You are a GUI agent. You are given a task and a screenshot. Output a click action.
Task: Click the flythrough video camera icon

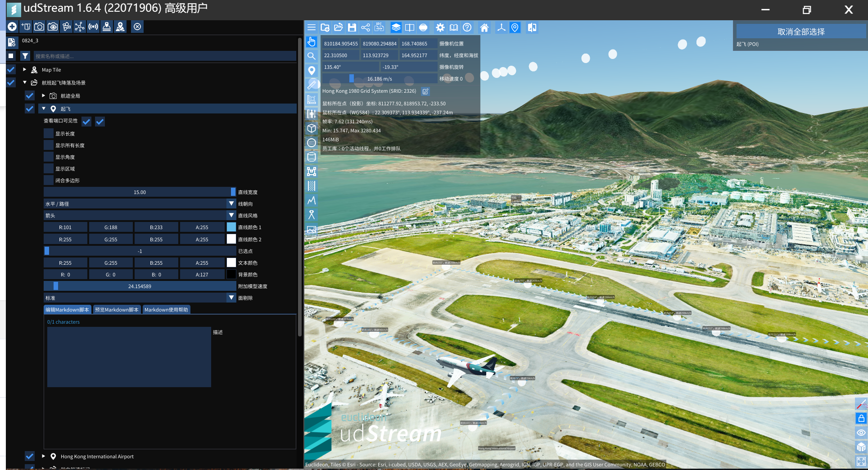[x=66, y=27]
